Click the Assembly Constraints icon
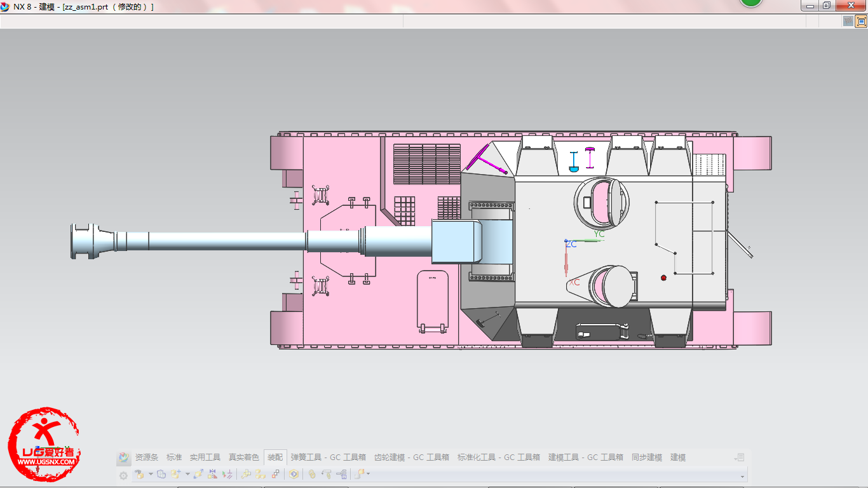The width and height of the screenshot is (868, 488). pyautogui.click(x=213, y=474)
